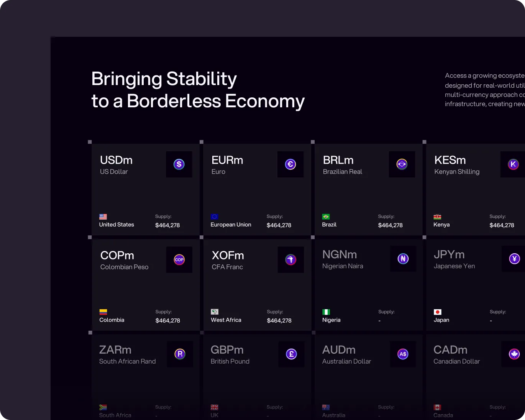
Task: Click the USDm dollar token icon
Action: [x=179, y=164]
